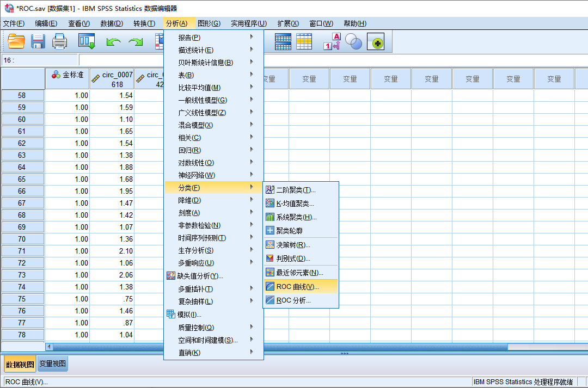Click the Undo green arrow icon
Viewport: 588px width, 388px height.
(x=113, y=41)
